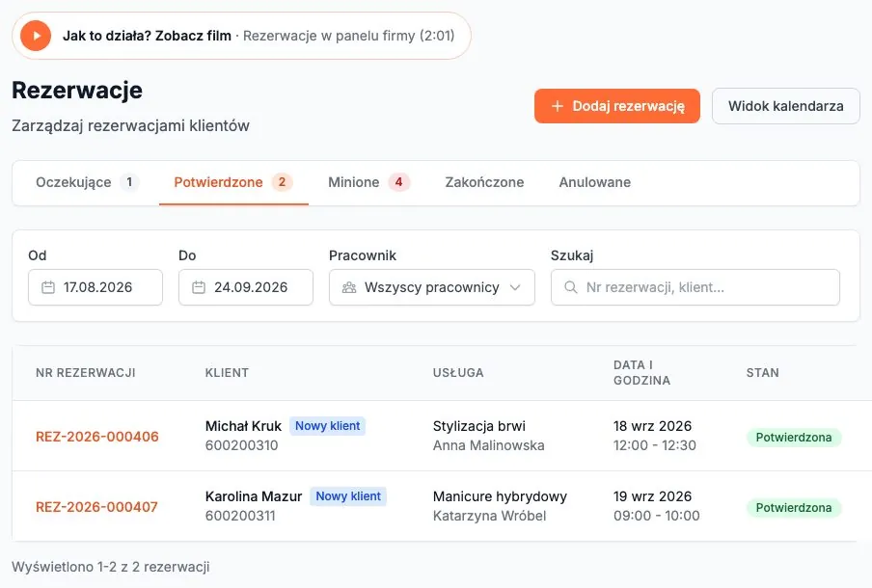872x588 pixels.
Task: Click the calendar icon in the Do field
Action: (x=199, y=287)
